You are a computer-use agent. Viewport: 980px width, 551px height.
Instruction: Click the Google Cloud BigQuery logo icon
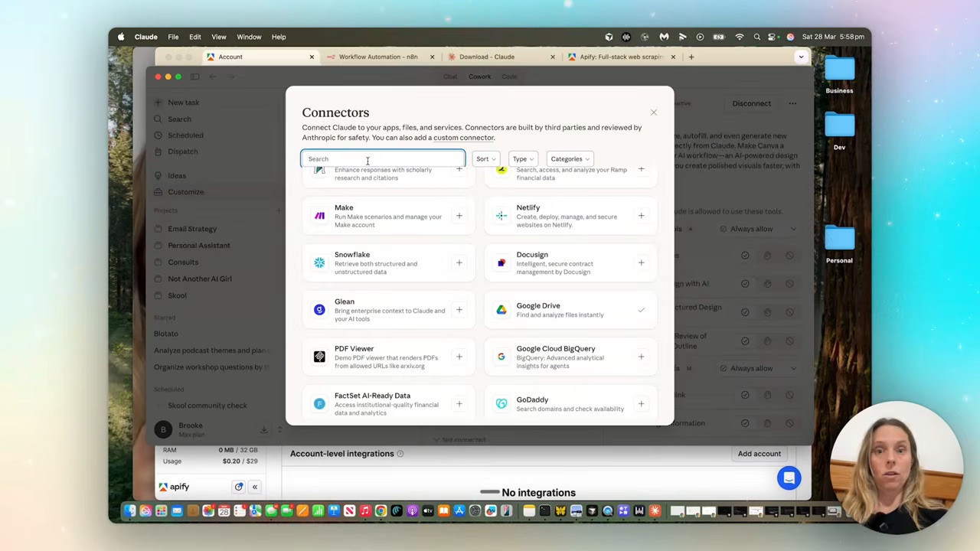tap(501, 357)
